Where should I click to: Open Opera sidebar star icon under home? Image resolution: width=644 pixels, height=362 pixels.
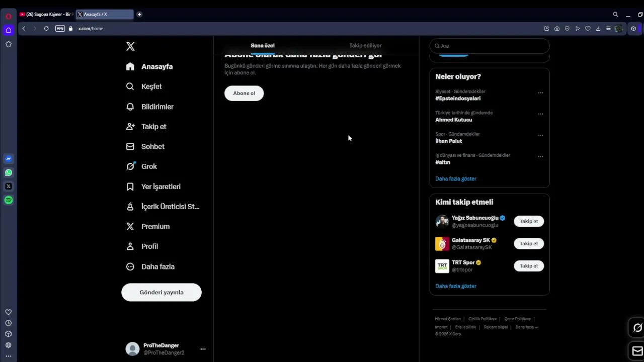coord(9,44)
